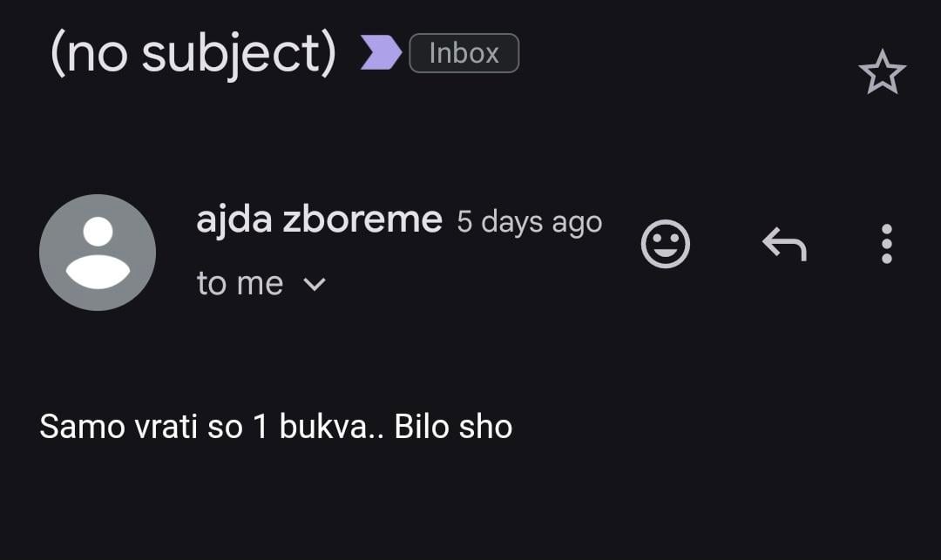The width and height of the screenshot is (941, 560).
Task: Tap the sender's gray profile avatar
Action: coord(98,253)
